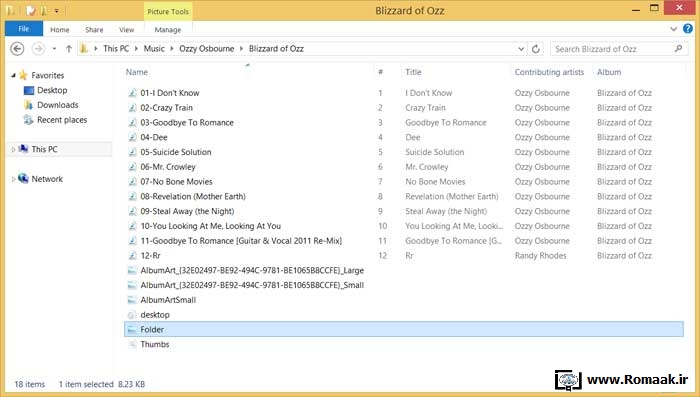Viewport: 700px width, 397px height.
Task: Select the file name AlbumArtSmall
Action: [168, 300]
